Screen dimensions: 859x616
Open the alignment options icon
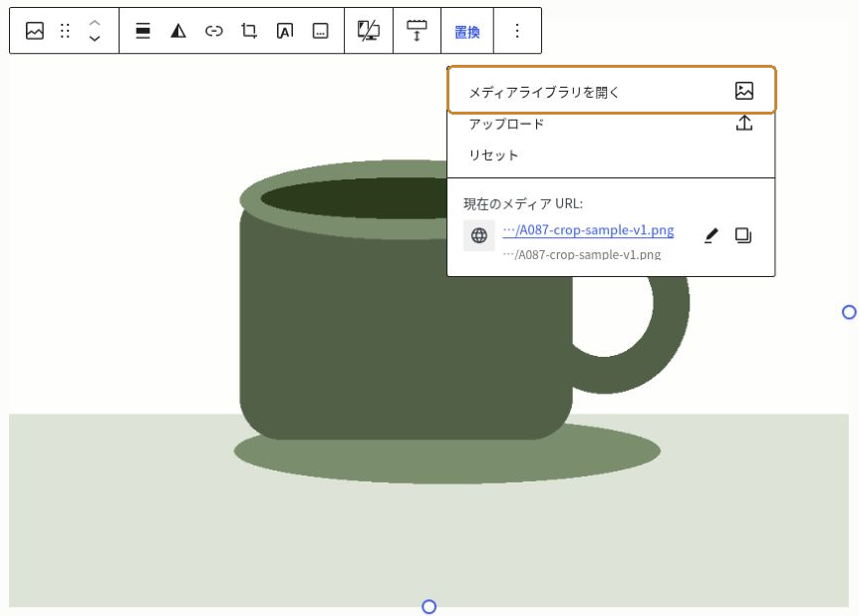(143, 31)
